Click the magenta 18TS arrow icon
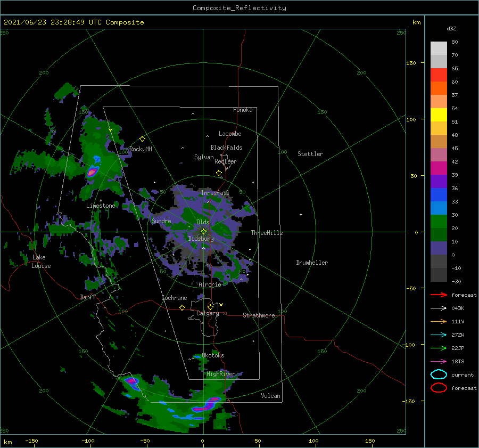Viewport: 479px width, 448px height. pyautogui.click(x=439, y=362)
